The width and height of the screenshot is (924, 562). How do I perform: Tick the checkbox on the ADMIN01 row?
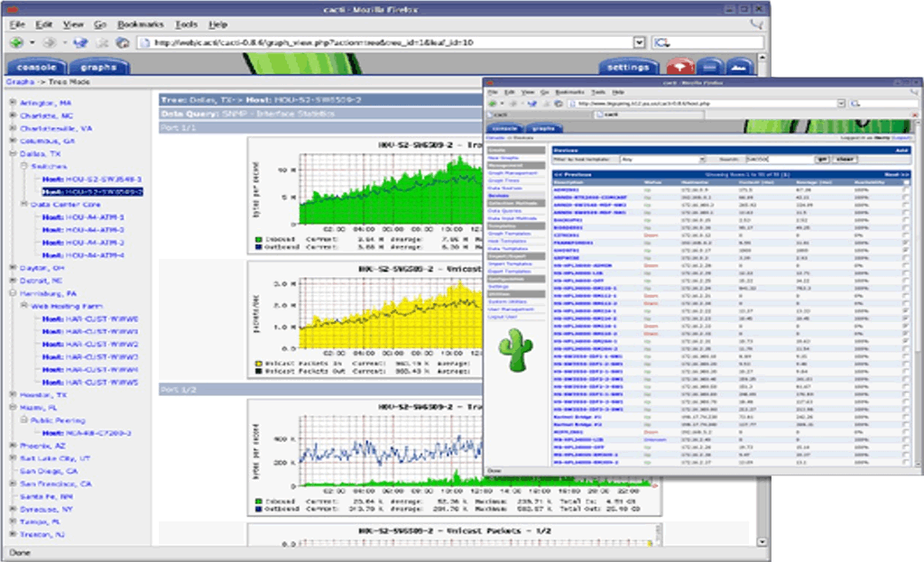click(x=905, y=190)
